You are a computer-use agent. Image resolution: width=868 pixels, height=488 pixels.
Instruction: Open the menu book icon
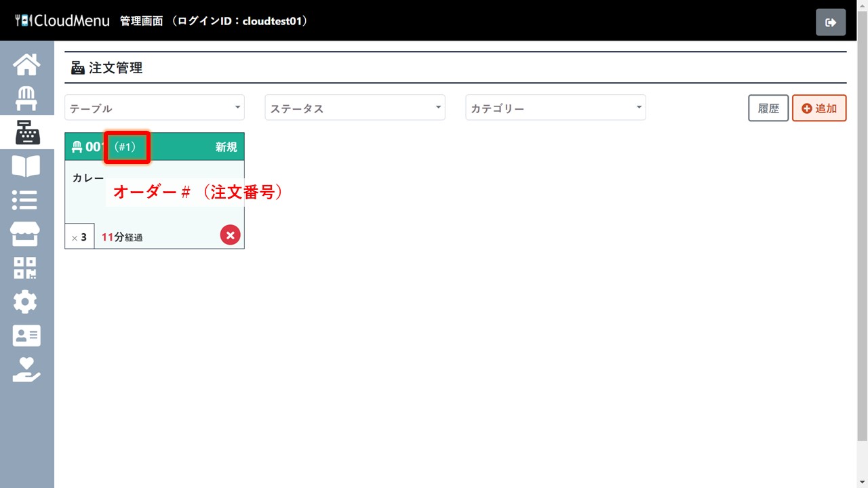tap(26, 166)
